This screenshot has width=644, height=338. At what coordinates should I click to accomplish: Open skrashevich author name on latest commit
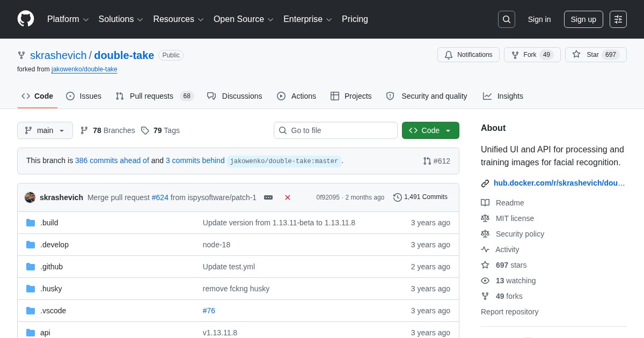(61, 197)
